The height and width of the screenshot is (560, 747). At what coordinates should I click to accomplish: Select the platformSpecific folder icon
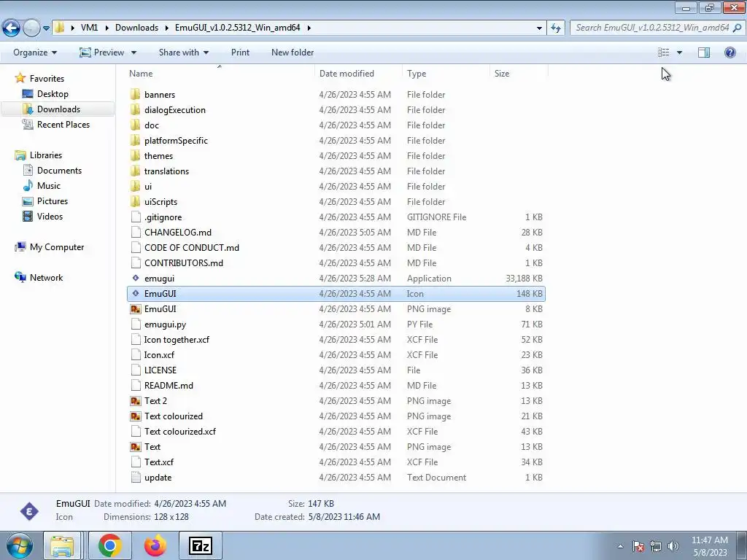tap(135, 141)
